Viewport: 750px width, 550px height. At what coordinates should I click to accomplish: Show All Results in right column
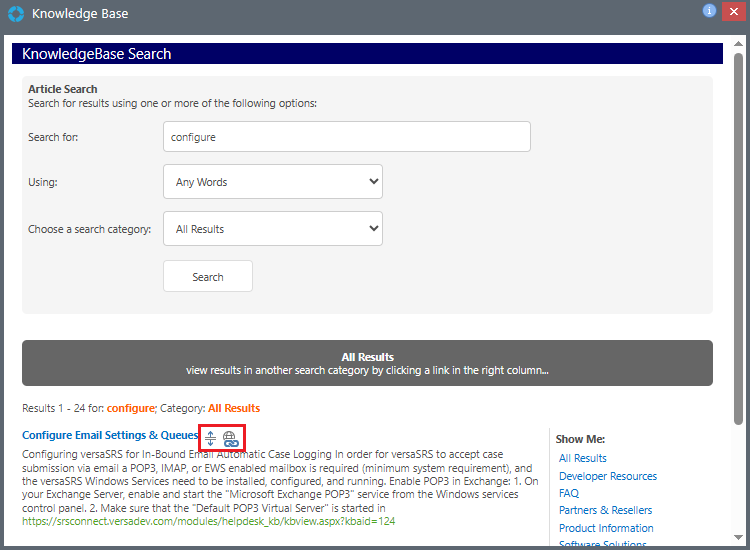click(583, 458)
